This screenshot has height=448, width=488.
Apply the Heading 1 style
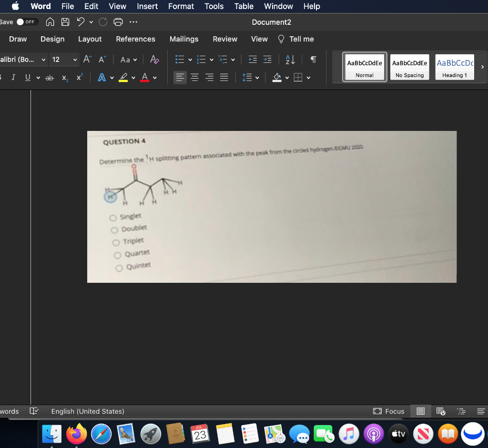coord(454,67)
